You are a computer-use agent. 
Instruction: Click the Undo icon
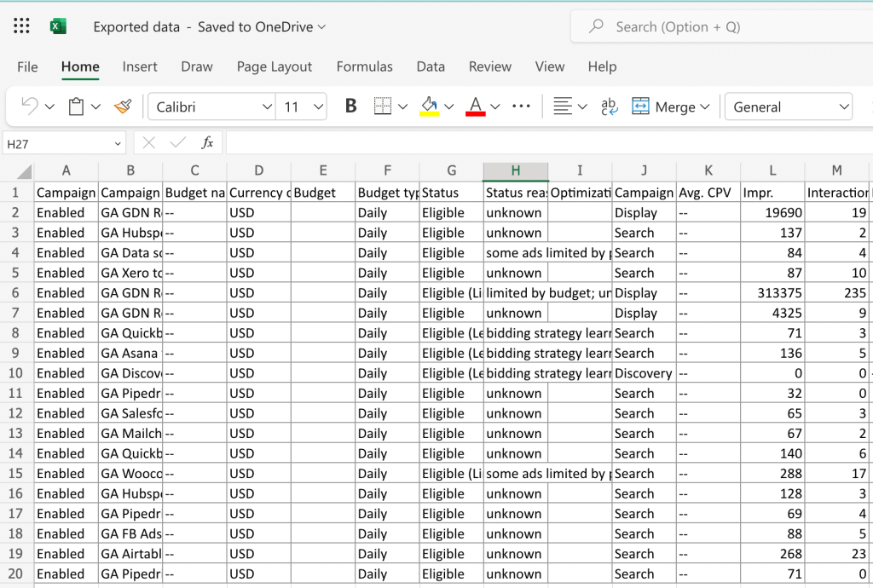(27, 106)
